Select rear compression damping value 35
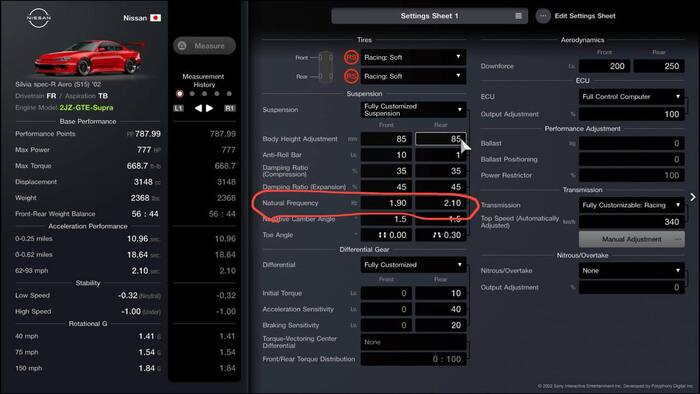700x394 pixels. tap(441, 171)
